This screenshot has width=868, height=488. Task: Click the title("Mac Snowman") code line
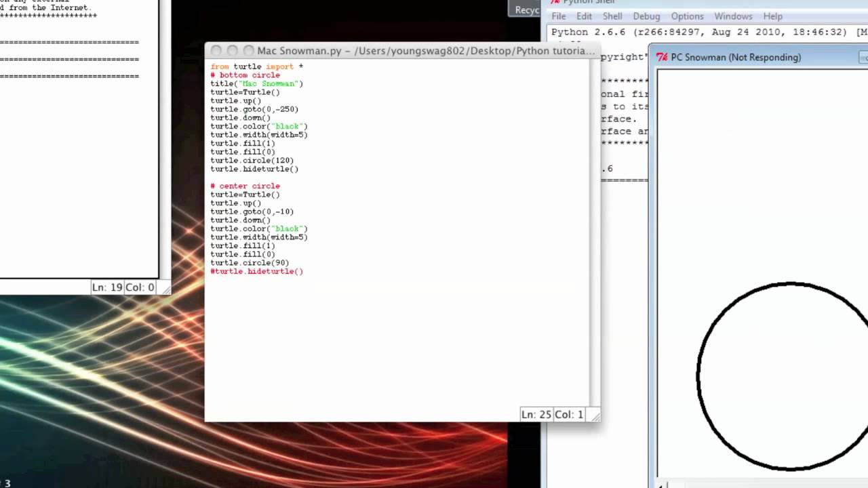256,83
